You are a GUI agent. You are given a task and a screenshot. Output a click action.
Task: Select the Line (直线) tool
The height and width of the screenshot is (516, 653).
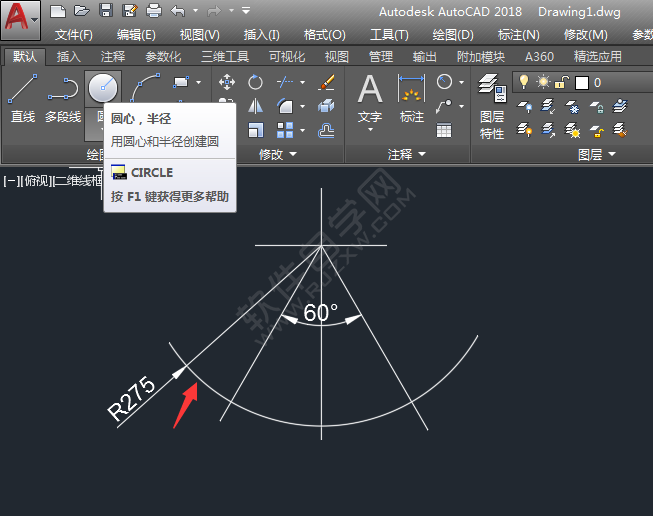(22, 98)
